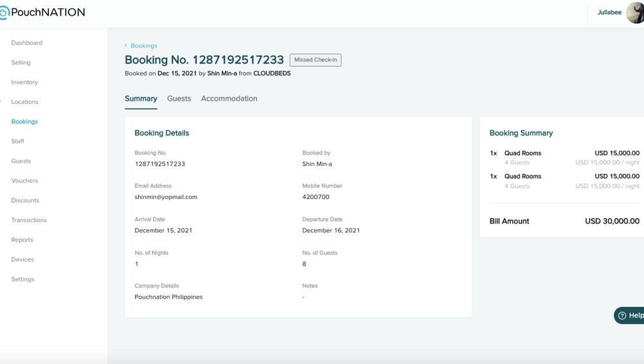644x364 pixels.
Task: Go back using Bookings breadcrumb chevron
Action: click(126, 46)
